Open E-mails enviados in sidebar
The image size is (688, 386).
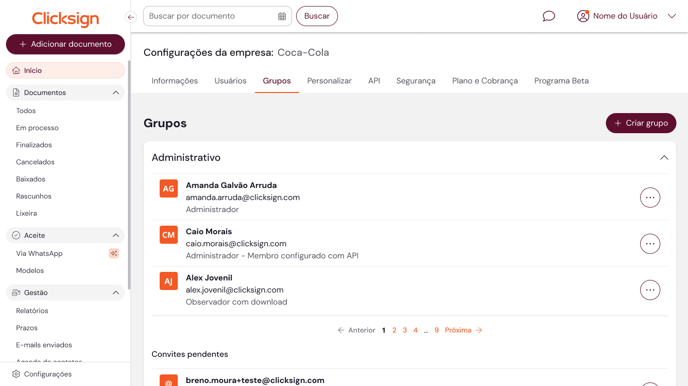pyautogui.click(x=44, y=345)
